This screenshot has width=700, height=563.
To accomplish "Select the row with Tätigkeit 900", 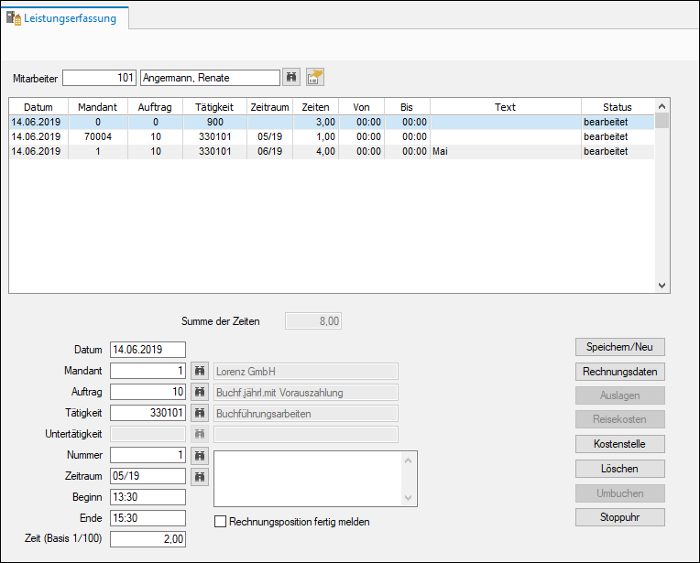I will (x=332, y=122).
